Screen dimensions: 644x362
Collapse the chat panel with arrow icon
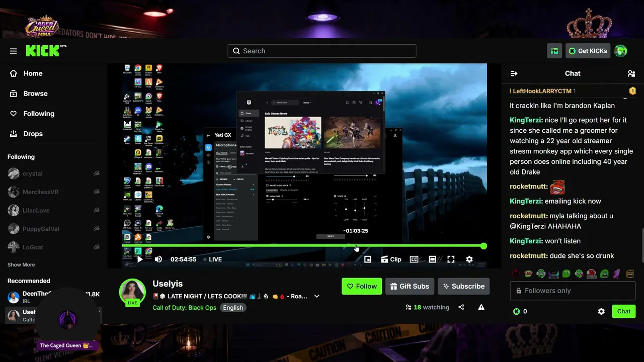514,73
